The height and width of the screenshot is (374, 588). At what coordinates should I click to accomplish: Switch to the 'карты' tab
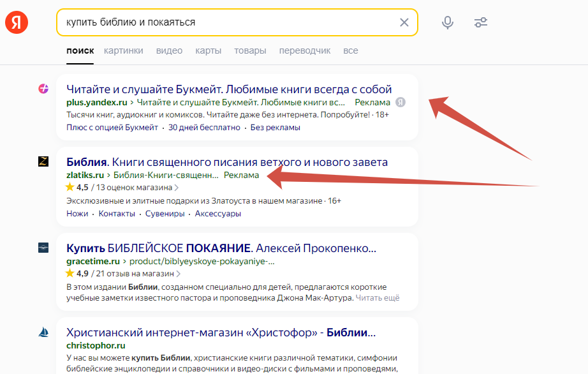[x=208, y=50]
